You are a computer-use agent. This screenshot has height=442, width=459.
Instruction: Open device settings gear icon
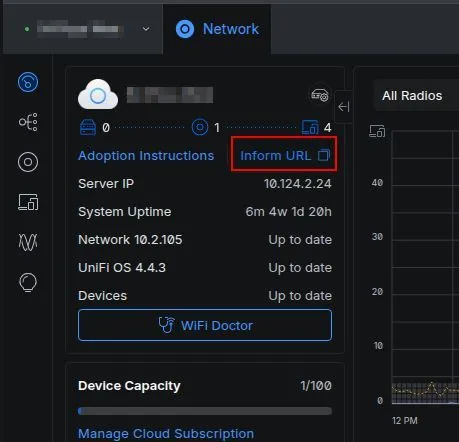click(x=320, y=95)
